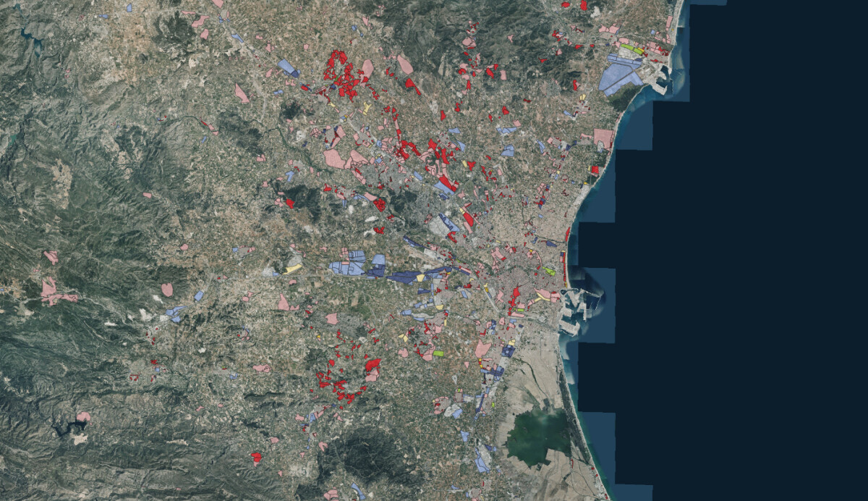Select the isolated red polygon at bottom center

[x=256, y=458]
